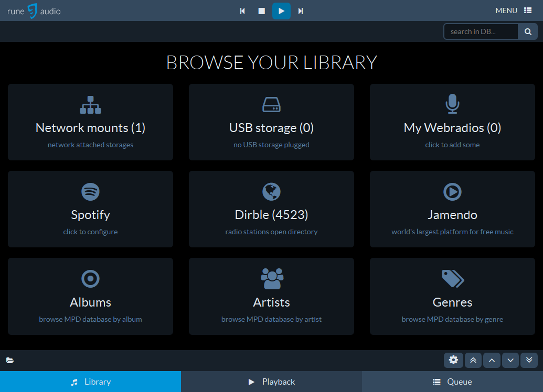Click the Dirble globe icon
The height and width of the screenshot is (392, 543).
tap(272, 192)
